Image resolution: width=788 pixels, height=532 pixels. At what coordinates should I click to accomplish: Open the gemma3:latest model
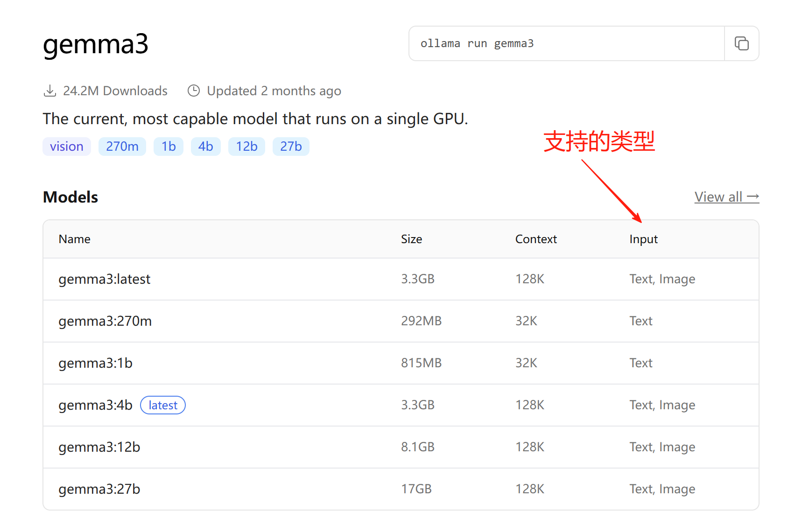(105, 279)
